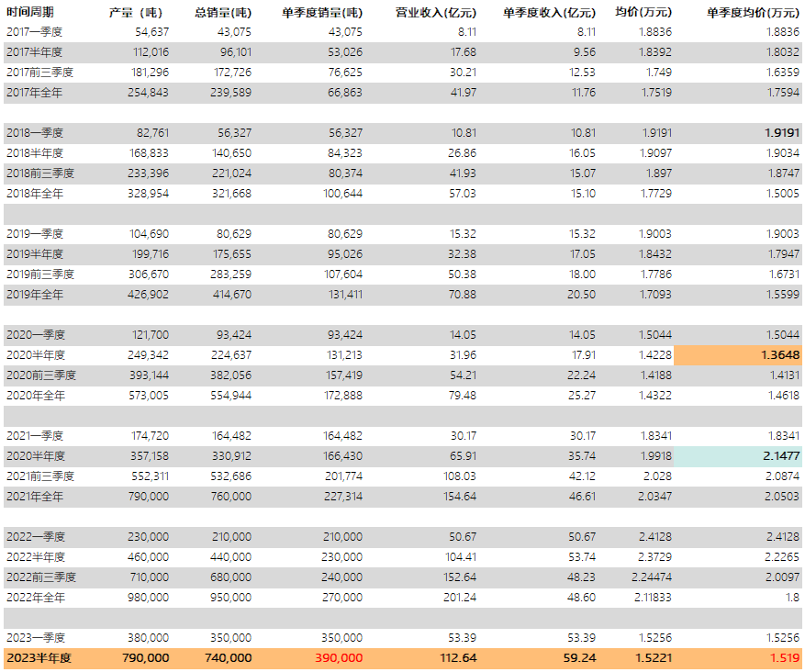Click the 2023一季度 row label

click(x=36, y=638)
